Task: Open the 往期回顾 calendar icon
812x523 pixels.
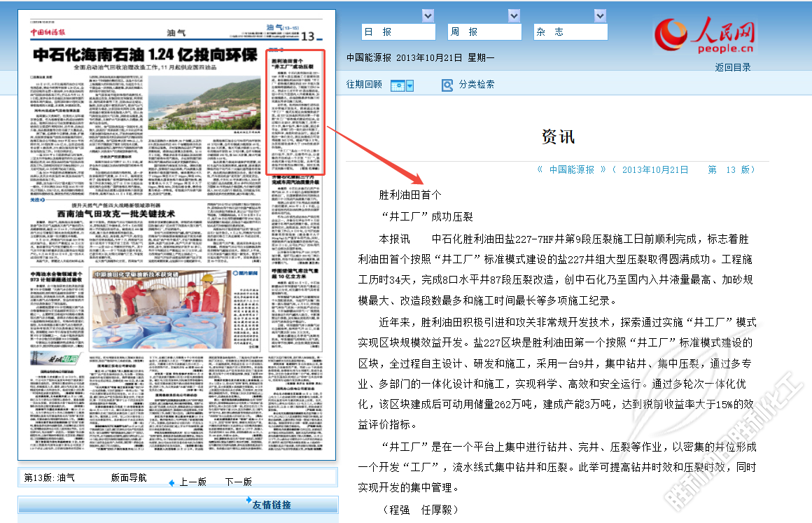Action: tap(397, 85)
